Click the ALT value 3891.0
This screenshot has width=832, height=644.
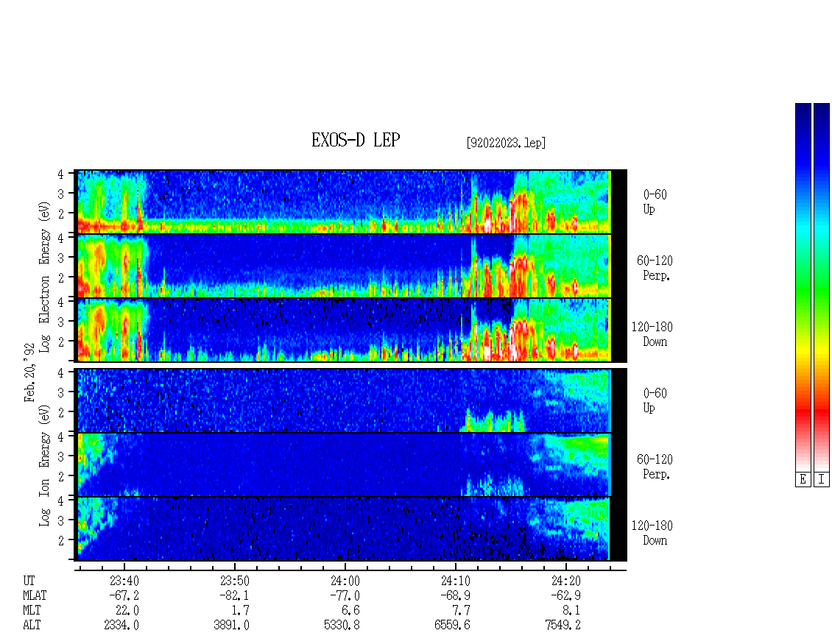[x=232, y=626]
